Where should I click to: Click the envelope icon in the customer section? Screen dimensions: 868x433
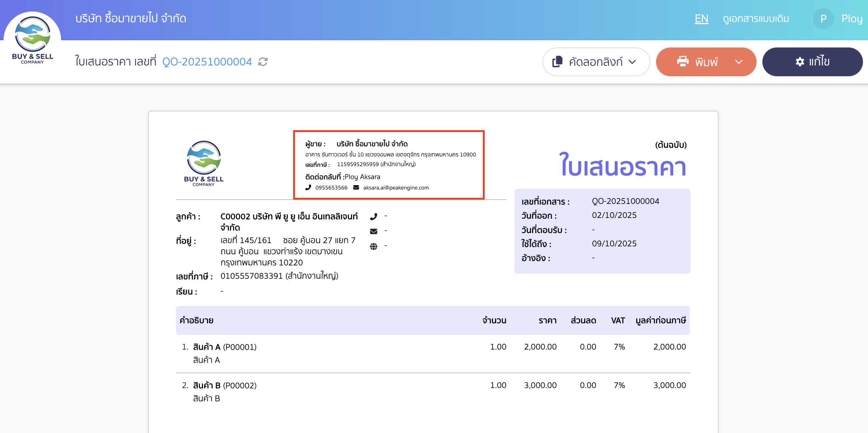374,231
